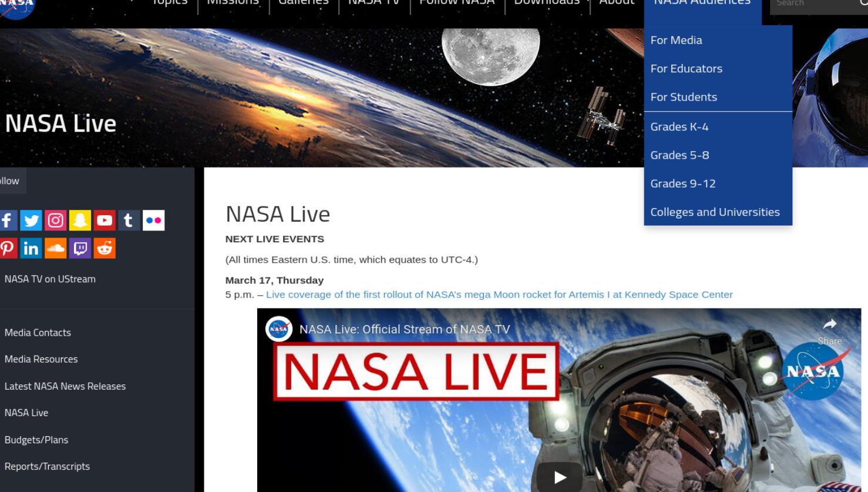Open Reports/Transcripts sidebar link
The height and width of the screenshot is (492, 868).
(x=47, y=466)
